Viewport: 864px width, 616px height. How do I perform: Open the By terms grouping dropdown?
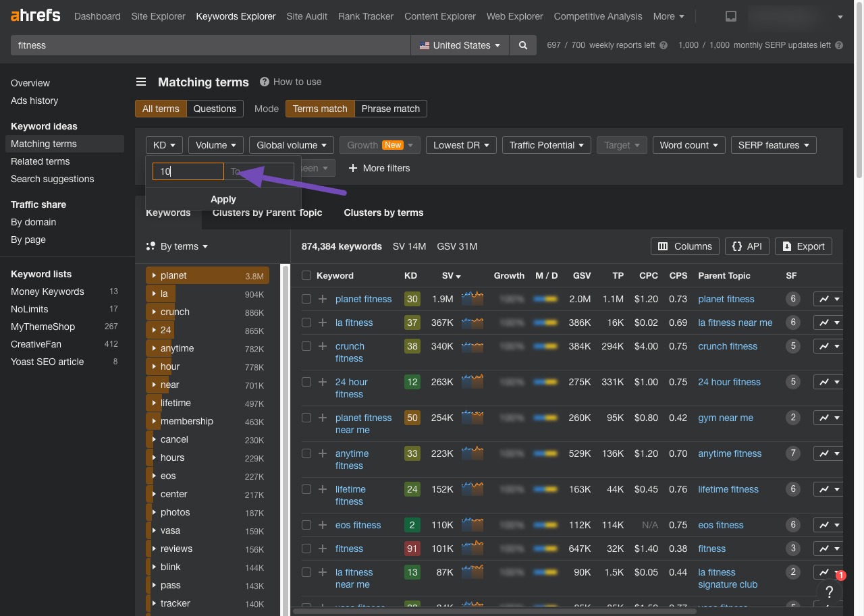click(x=178, y=246)
